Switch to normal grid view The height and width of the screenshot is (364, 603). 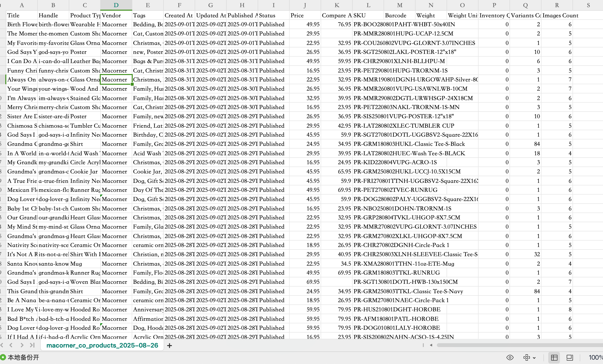pos(554,357)
